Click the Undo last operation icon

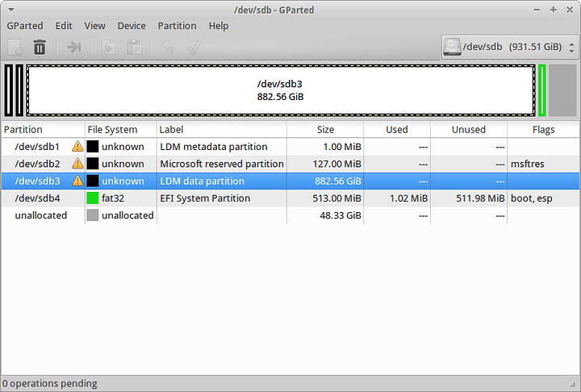(168, 47)
